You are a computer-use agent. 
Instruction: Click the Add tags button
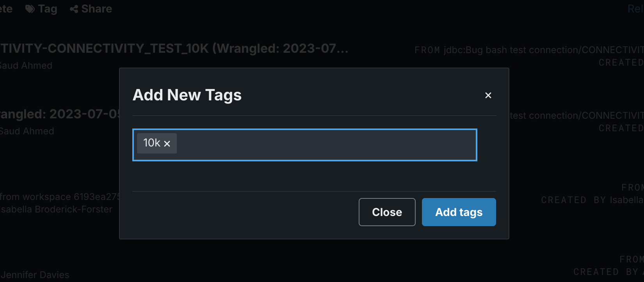[x=459, y=212]
